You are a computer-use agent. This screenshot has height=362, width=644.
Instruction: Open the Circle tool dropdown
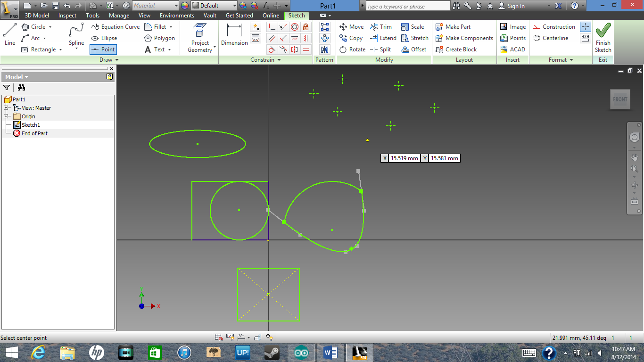click(50, 27)
